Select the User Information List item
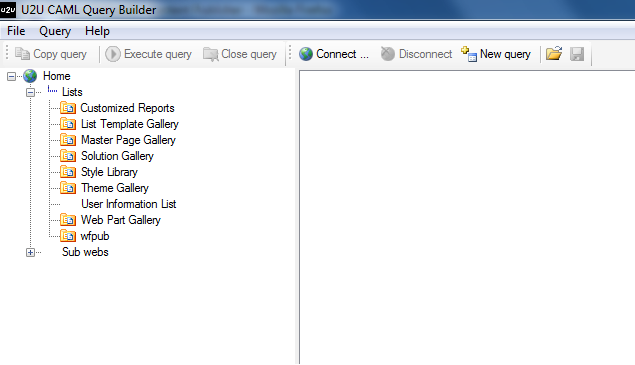 (129, 204)
